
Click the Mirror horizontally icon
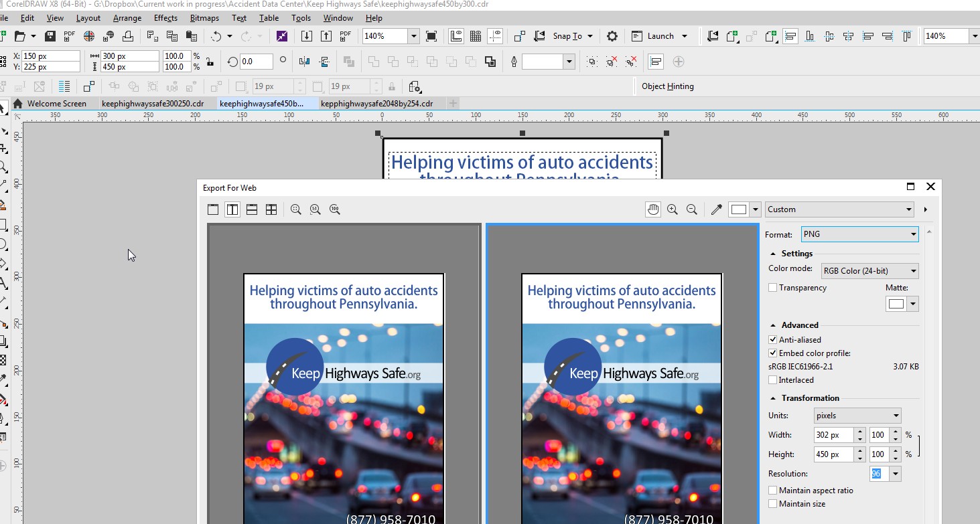pos(305,62)
